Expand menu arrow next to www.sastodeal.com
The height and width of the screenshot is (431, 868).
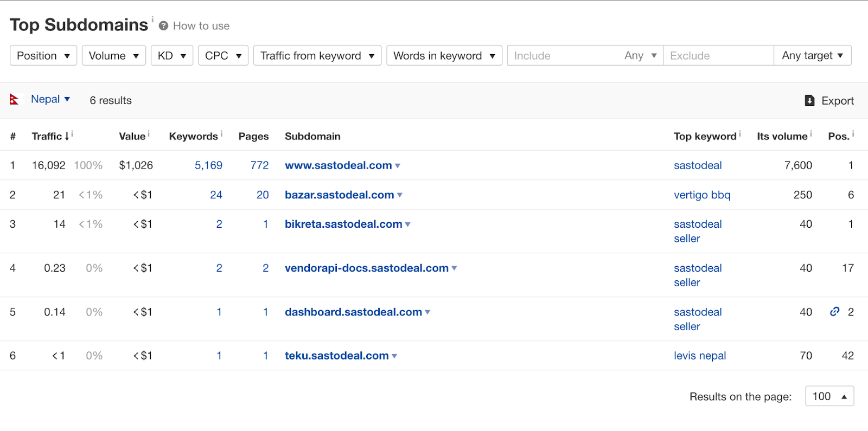pos(398,166)
